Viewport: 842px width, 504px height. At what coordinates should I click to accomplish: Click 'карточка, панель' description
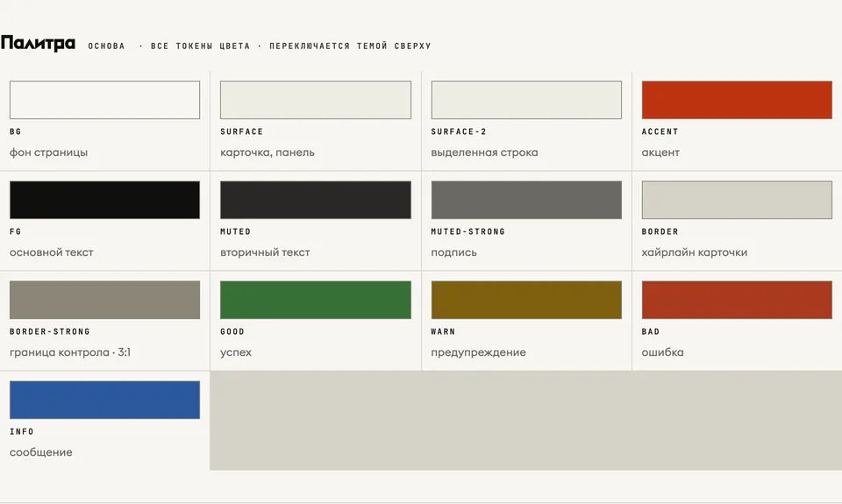(268, 153)
